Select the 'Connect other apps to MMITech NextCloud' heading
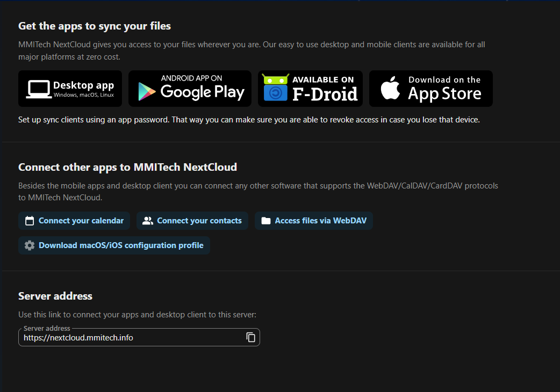 127,168
